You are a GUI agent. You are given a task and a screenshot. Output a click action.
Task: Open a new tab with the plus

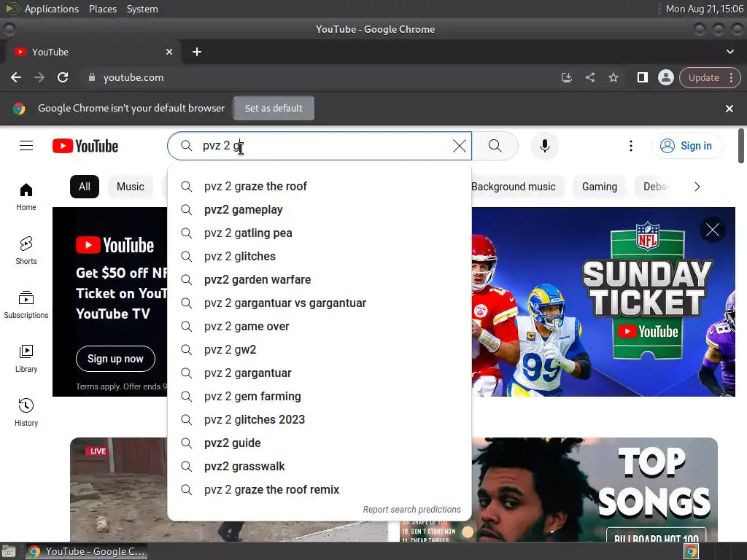[x=197, y=52]
